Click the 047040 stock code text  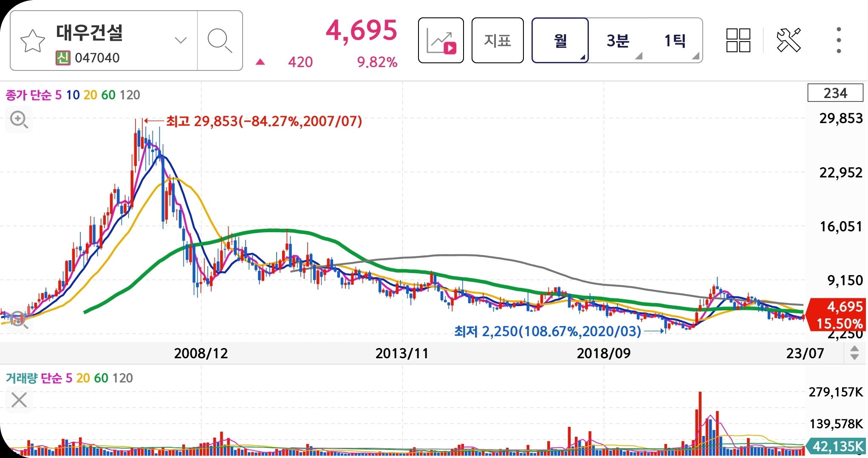point(97,58)
